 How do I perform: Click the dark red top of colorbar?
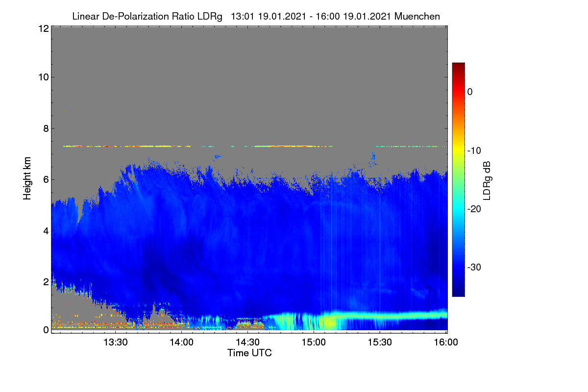pyautogui.click(x=458, y=65)
